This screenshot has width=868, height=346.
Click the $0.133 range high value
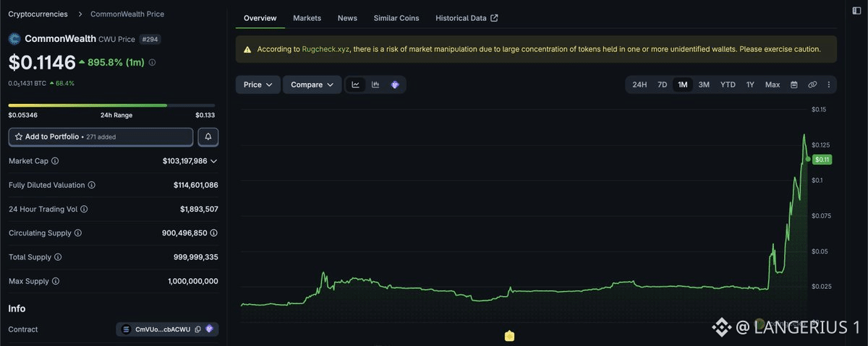[x=206, y=115]
